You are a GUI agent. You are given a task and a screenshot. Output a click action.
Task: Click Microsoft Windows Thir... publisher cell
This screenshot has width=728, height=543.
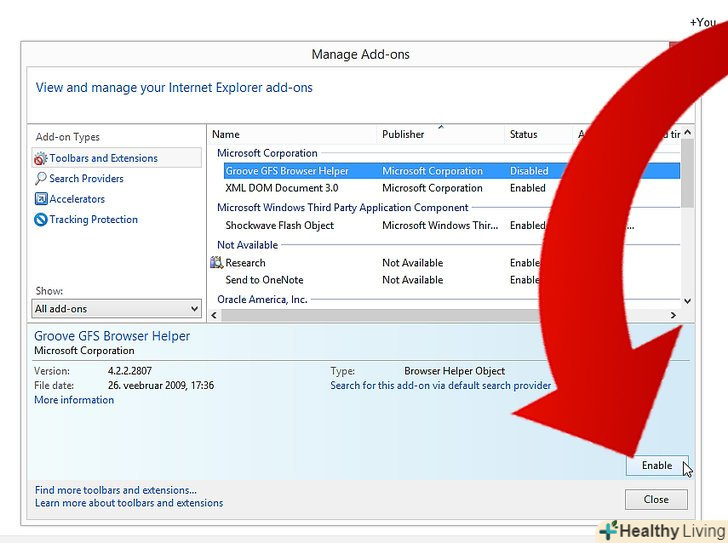(x=440, y=226)
